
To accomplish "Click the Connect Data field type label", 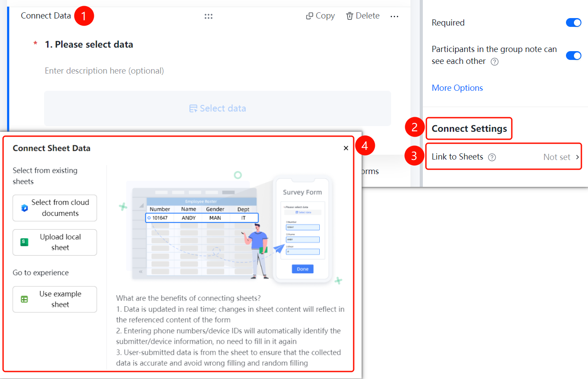I will click(46, 16).
